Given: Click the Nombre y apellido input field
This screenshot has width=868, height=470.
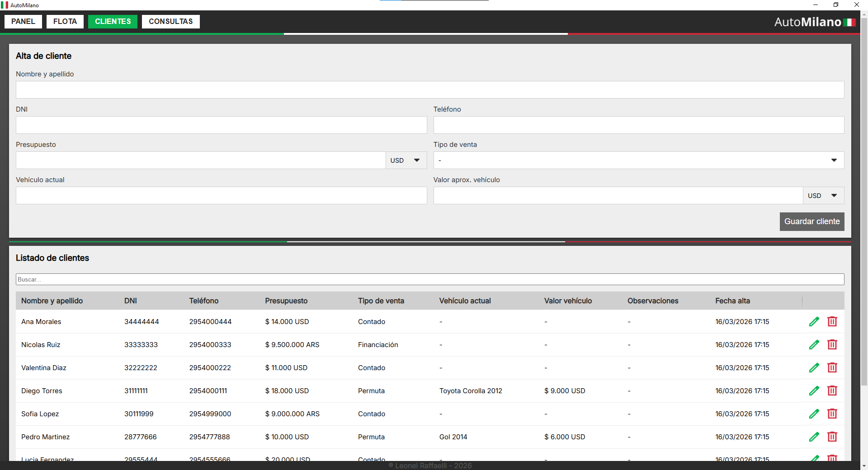Looking at the screenshot, I should (x=429, y=90).
